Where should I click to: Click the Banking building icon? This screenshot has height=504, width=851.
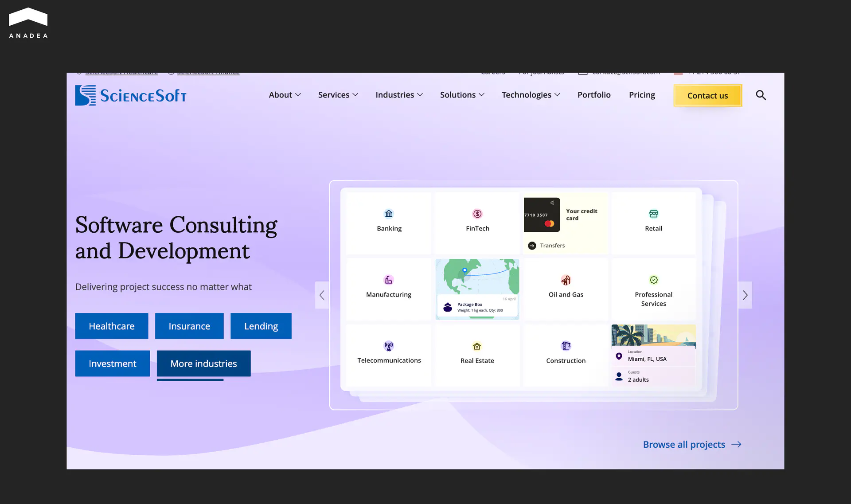389,214
